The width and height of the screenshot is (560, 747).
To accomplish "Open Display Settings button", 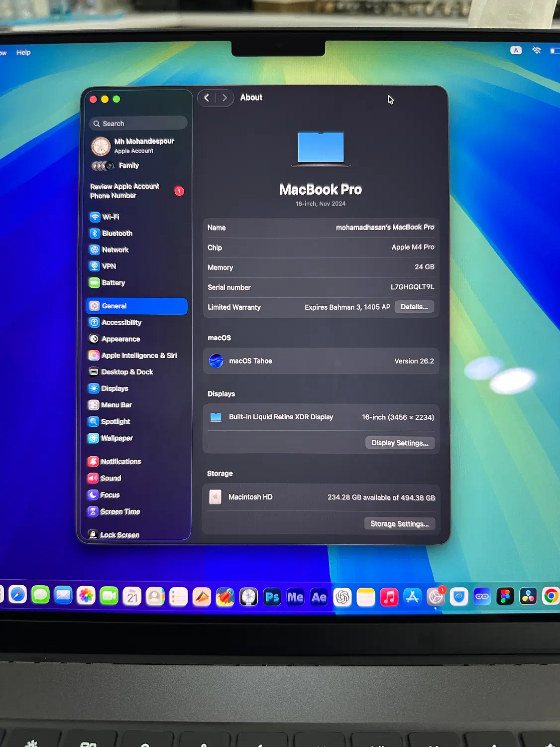I will [x=400, y=443].
